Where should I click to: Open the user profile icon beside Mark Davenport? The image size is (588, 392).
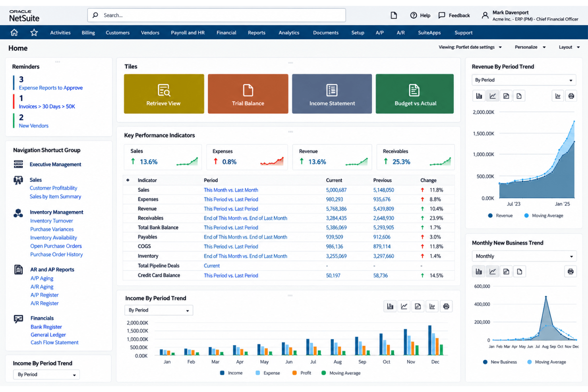coord(485,15)
